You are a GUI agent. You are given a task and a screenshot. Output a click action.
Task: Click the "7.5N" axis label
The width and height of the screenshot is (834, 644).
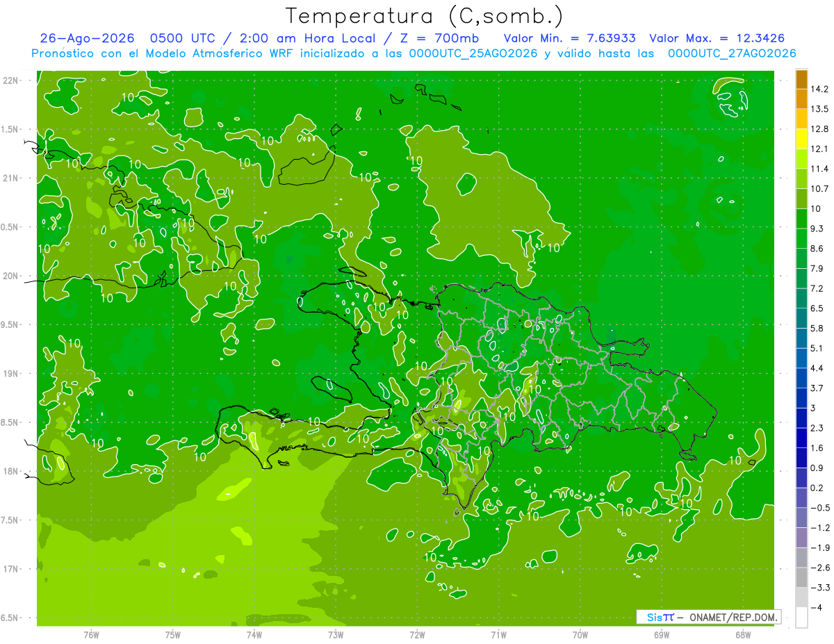coord(10,520)
